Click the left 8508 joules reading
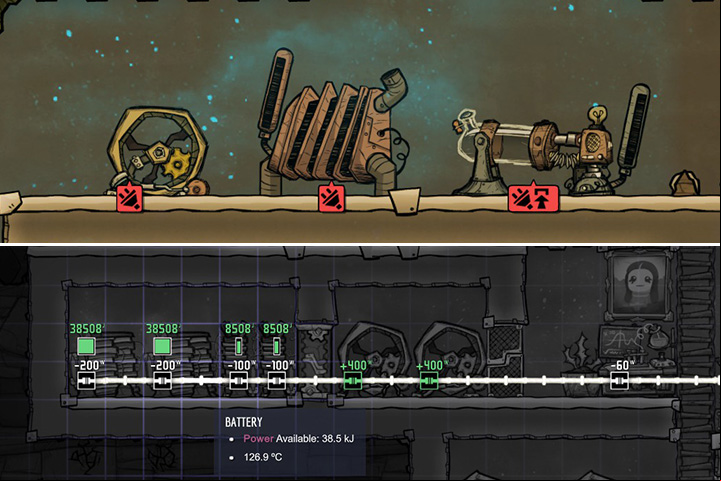The image size is (721, 481). pos(239,329)
